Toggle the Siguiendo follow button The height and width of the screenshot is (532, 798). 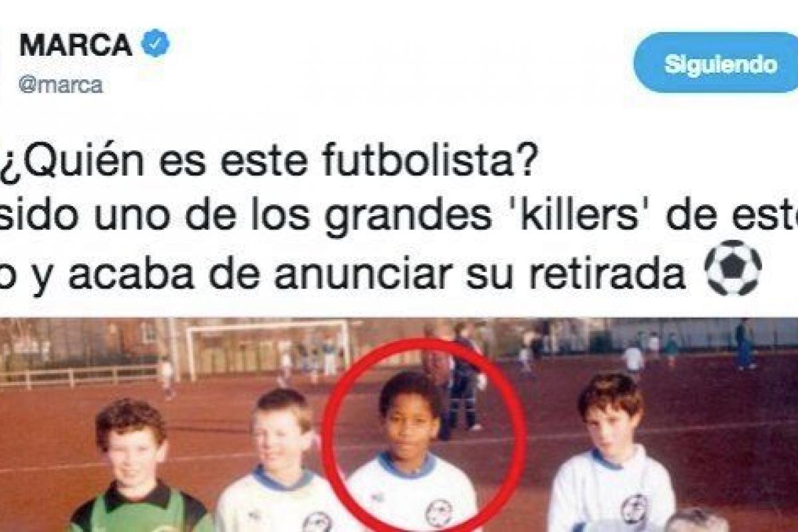click(716, 63)
